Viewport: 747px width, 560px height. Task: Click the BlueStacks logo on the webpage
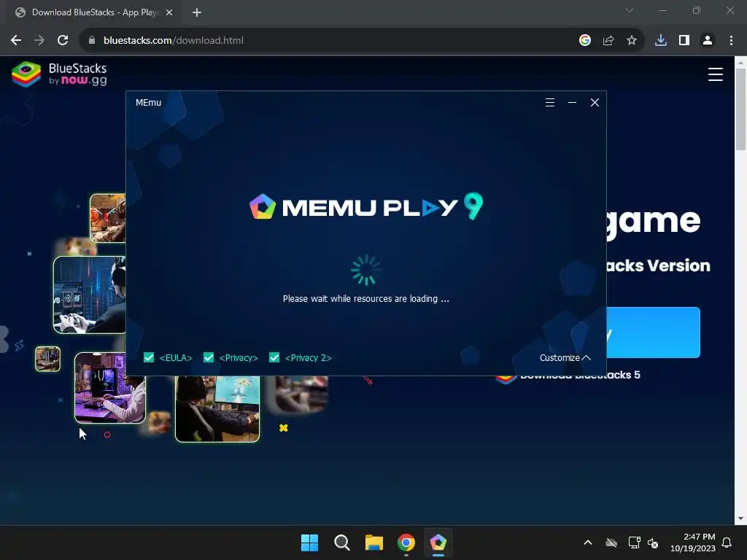coord(59,74)
